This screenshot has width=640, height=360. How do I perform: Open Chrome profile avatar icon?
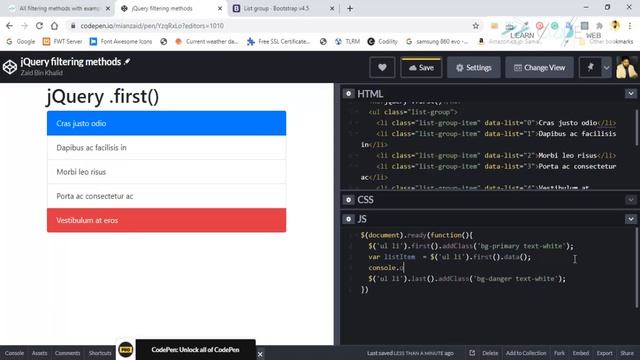pyautogui.click(x=615, y=26)
